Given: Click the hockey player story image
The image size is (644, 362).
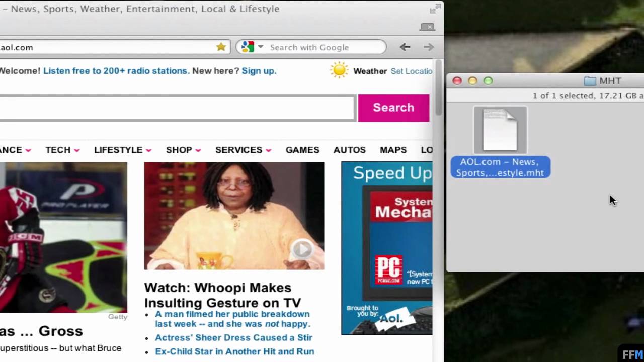Looking at the screenshot, I should [x=63, y=237].
